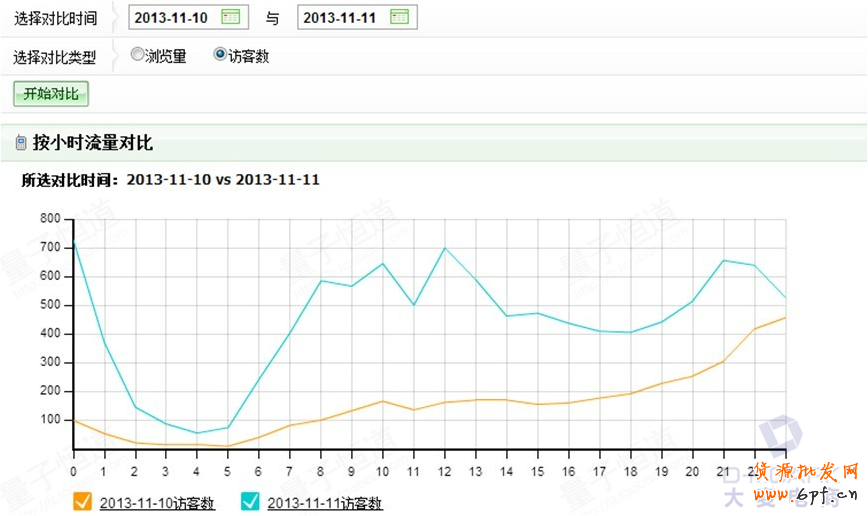Focus the end date field showing 2013-11-11
This screenshot has height=516, width=868.
[x=343, y=17]
